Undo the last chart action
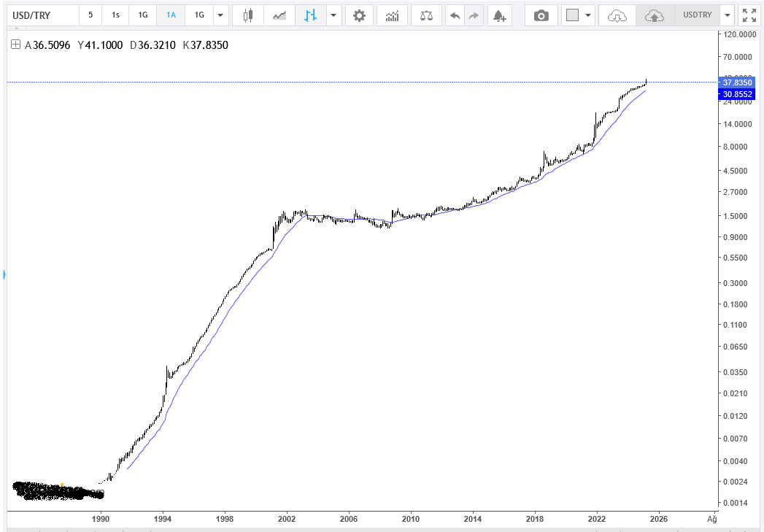Image resolution: width=764 pixels, height=532 pixels. tap(455, 15)
